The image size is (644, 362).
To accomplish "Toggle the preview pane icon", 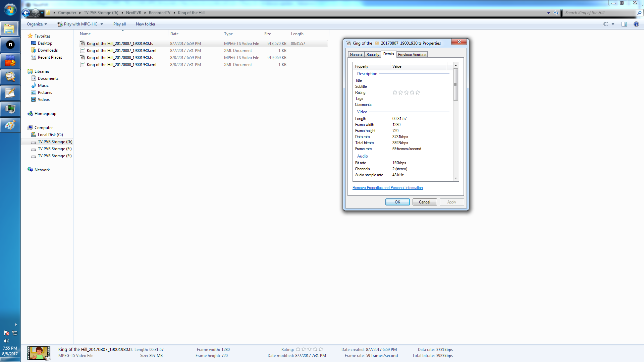I will 624,24.
